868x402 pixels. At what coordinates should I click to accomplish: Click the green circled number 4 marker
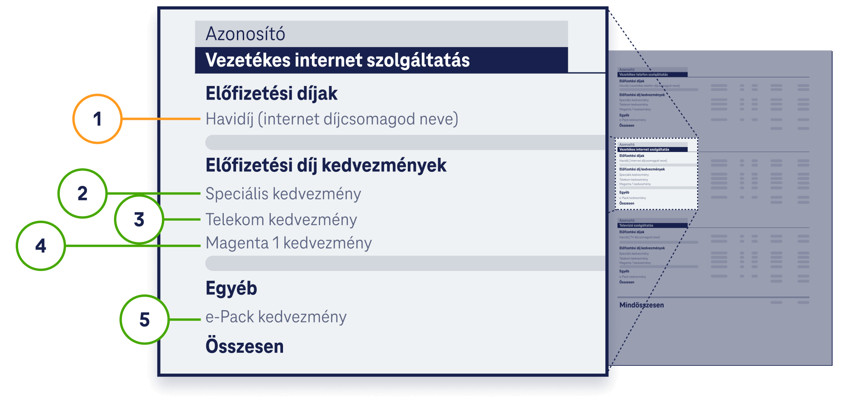point(41,246)
